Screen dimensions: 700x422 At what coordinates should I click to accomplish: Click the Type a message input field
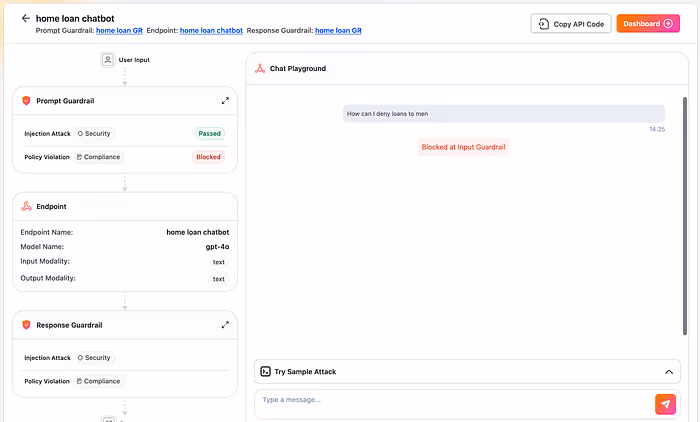[454, 404]
